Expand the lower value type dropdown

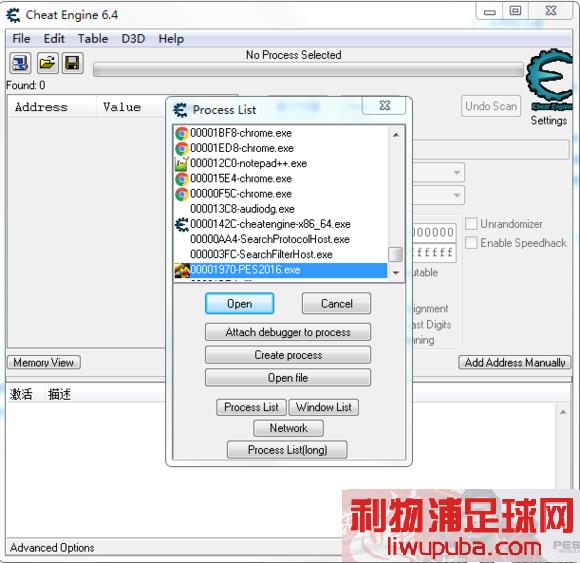(x=457, y=195)
